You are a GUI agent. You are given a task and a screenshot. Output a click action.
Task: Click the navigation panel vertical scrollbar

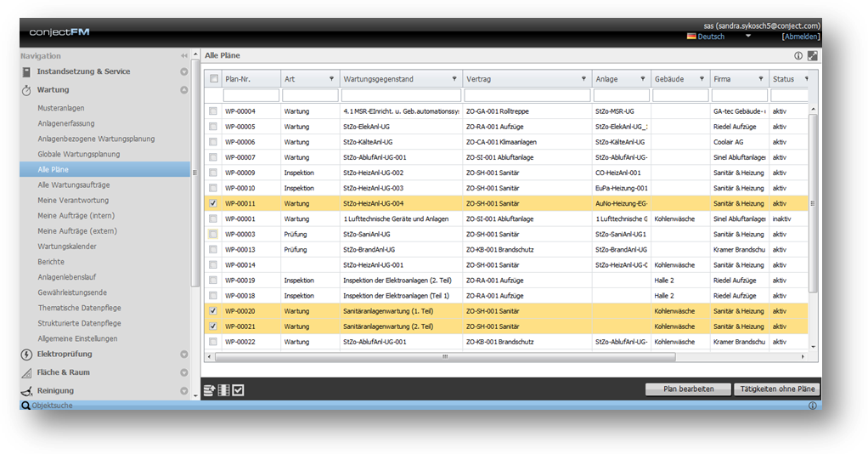pos(194,173)
